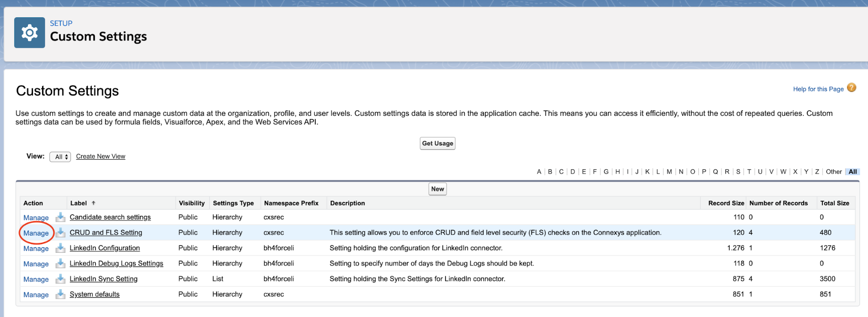The width and height of the screenshot is (868, 317).
Task: Open the Create New View link
Action: click(x=101, y=157)
